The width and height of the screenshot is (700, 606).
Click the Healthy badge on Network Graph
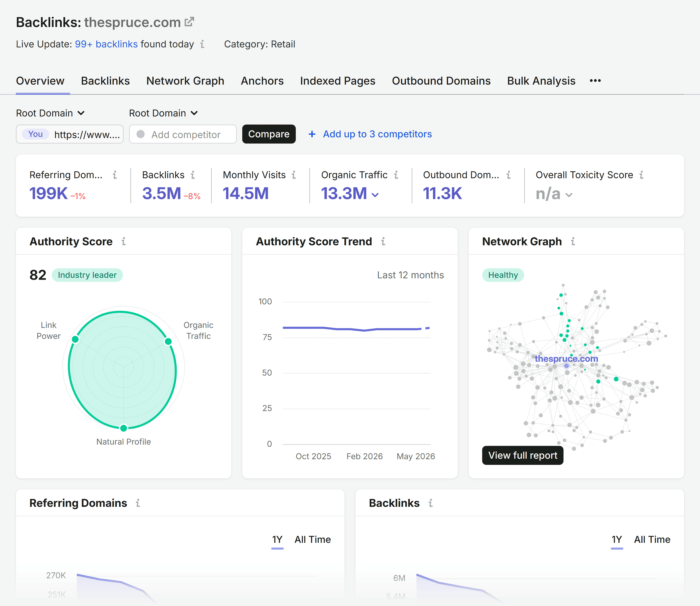(x=503, y=275)
